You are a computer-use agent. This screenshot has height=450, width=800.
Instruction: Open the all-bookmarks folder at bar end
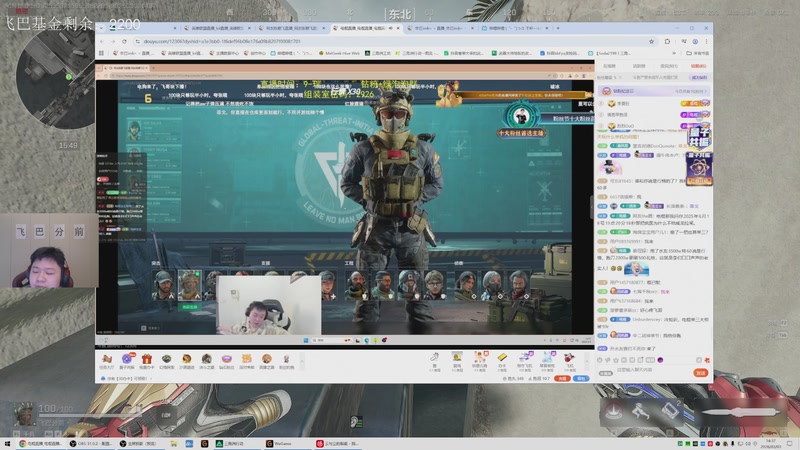(x=697, y=53)
